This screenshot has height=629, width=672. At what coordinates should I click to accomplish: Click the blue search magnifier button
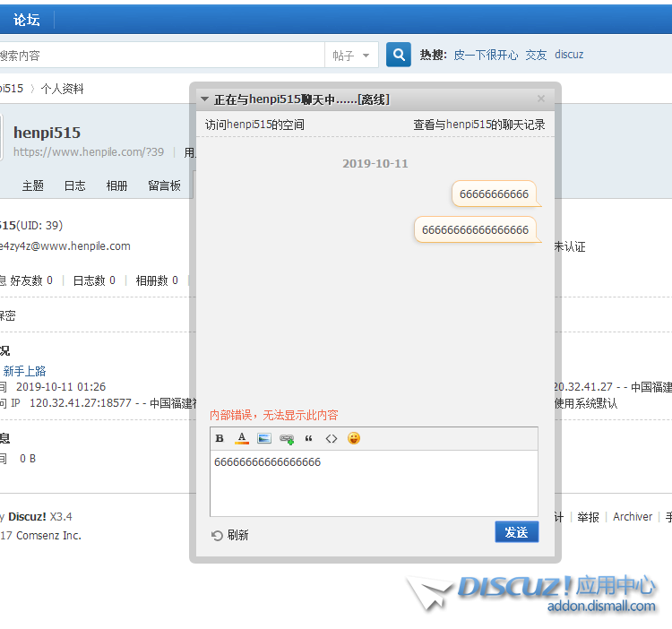[x=399, y=55]
